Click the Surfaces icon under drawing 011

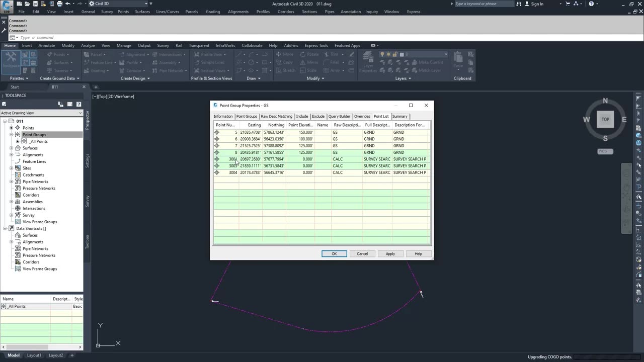(18, 148)
